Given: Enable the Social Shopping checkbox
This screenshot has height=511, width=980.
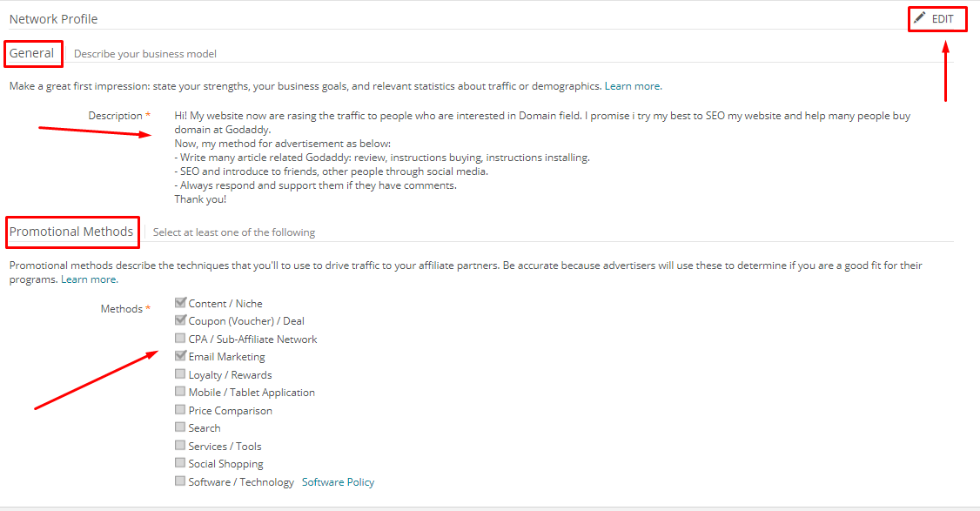Looking at the screenshot, I should (x=180, y=463).
